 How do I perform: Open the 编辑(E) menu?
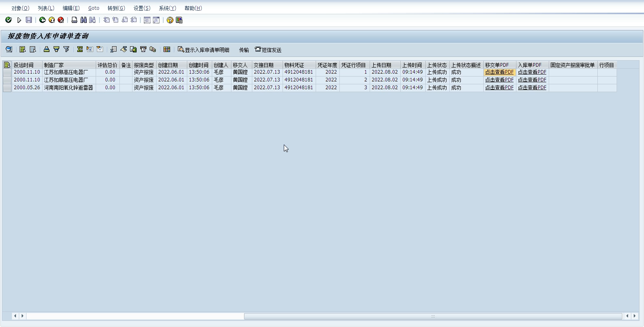(71, 8)
